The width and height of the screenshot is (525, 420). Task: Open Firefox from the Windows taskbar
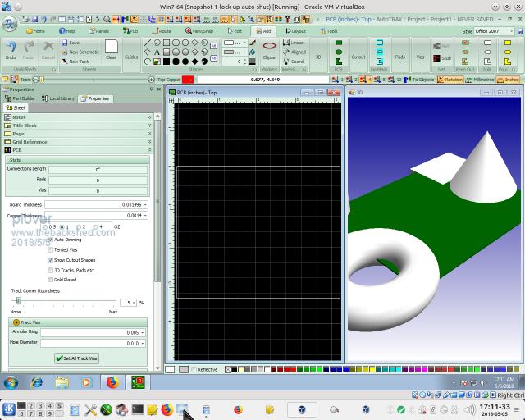(112, 382)
